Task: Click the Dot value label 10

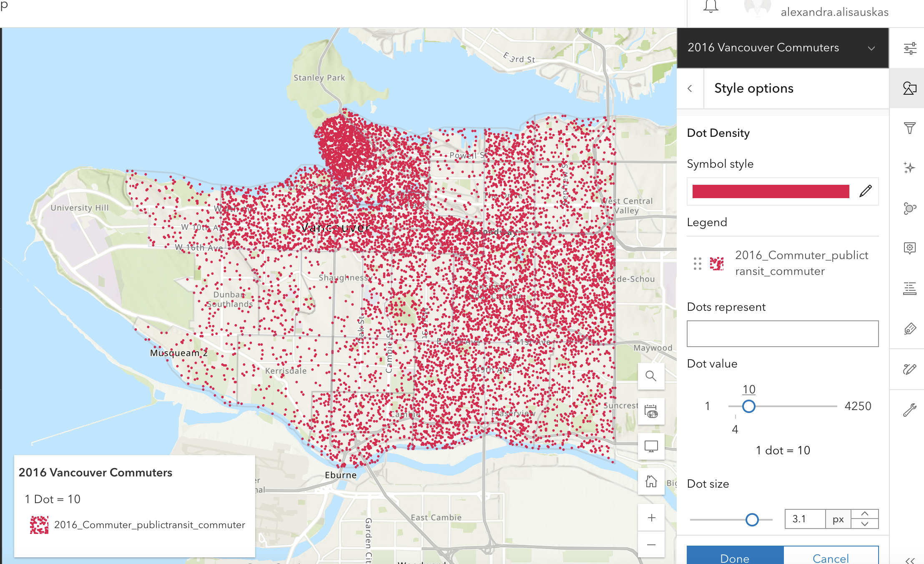Action: (x=749, y=390)
